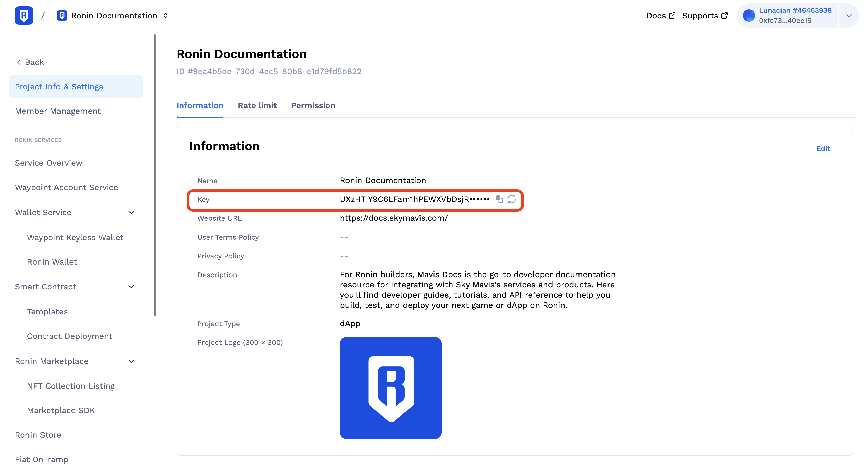868x469 pixels.
Task: Click the Lunacian account avatar circle
Action: click(749, 16)
